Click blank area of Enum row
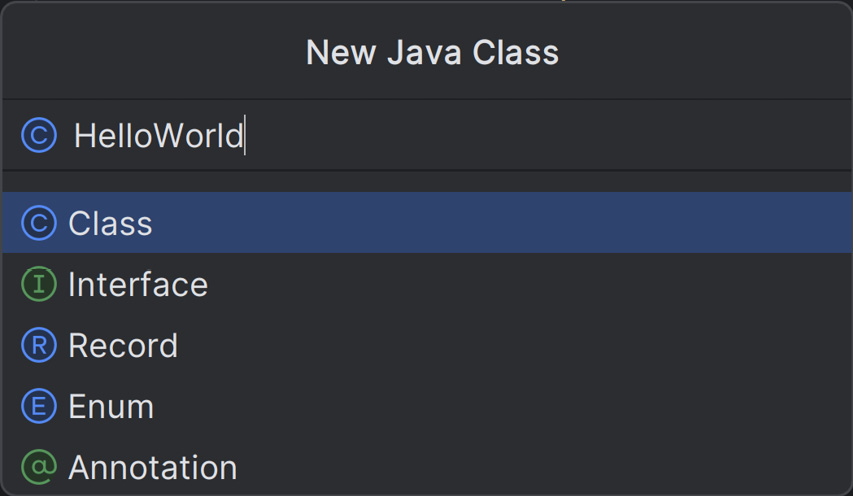The width and height of the screenshot is (853, 496). (500, 406)
